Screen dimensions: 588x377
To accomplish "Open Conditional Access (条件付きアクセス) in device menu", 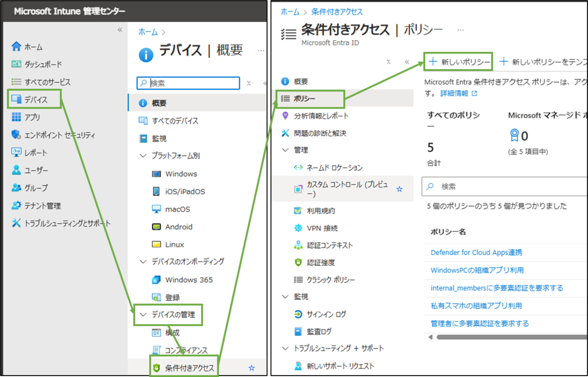I will click(x=184, y=368).
